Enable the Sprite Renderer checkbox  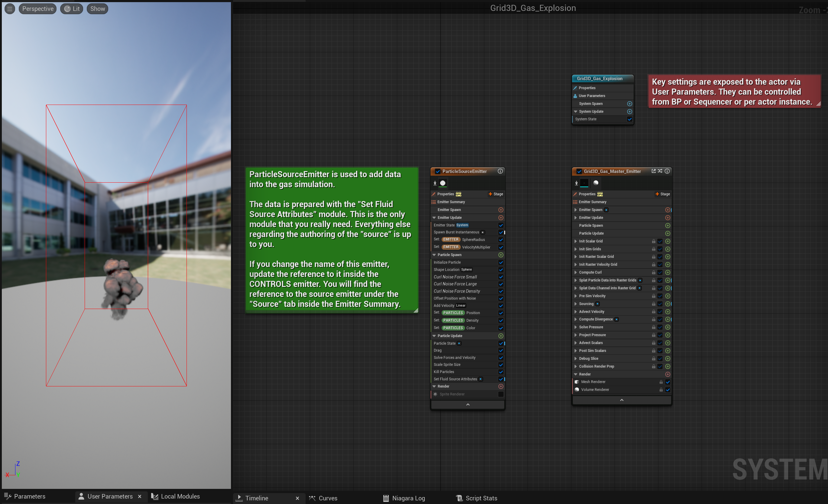[x=501, y=395]
